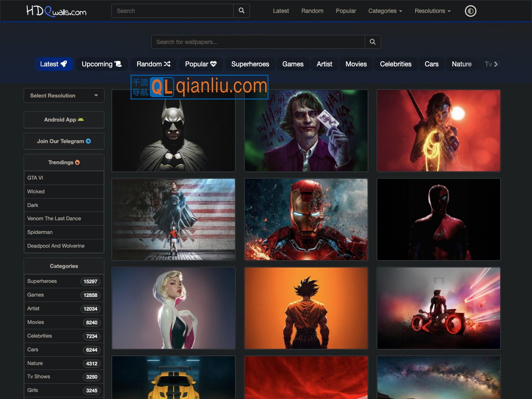The image size is (532, 399).
Task: Open the Iron Man wallpaper thumbnail
Action: point(306,219)
